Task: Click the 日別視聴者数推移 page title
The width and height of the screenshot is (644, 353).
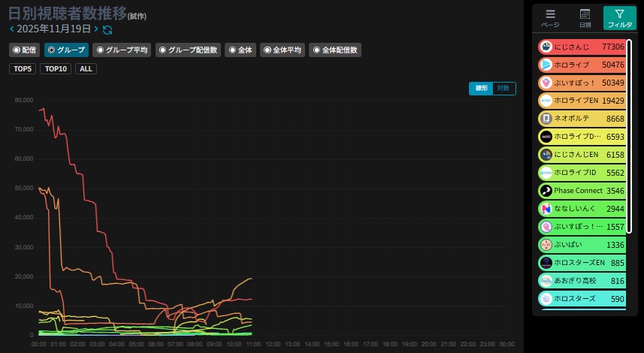Action: 68,14
